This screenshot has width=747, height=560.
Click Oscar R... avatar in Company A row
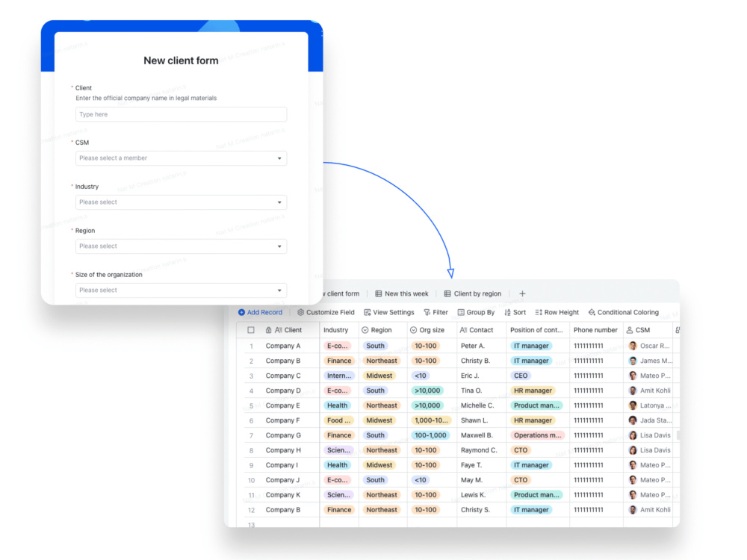pos(633,346)
